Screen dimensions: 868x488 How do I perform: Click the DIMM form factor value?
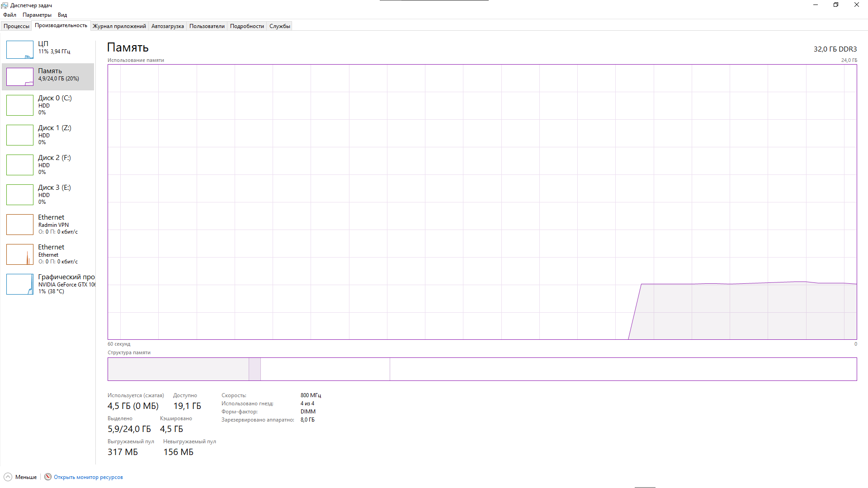pos(308,412)
